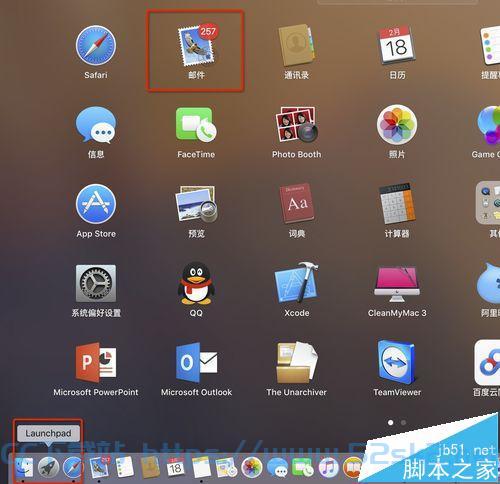Switch to second Launchpad page dot
Image resolution: width=500 pixels, height=484 pixels.
coord(403,422)
